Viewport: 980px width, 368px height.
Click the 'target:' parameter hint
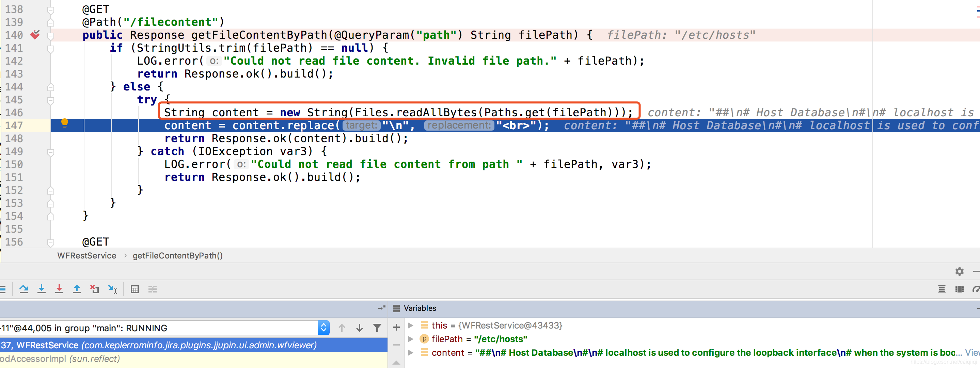point(361,125)
